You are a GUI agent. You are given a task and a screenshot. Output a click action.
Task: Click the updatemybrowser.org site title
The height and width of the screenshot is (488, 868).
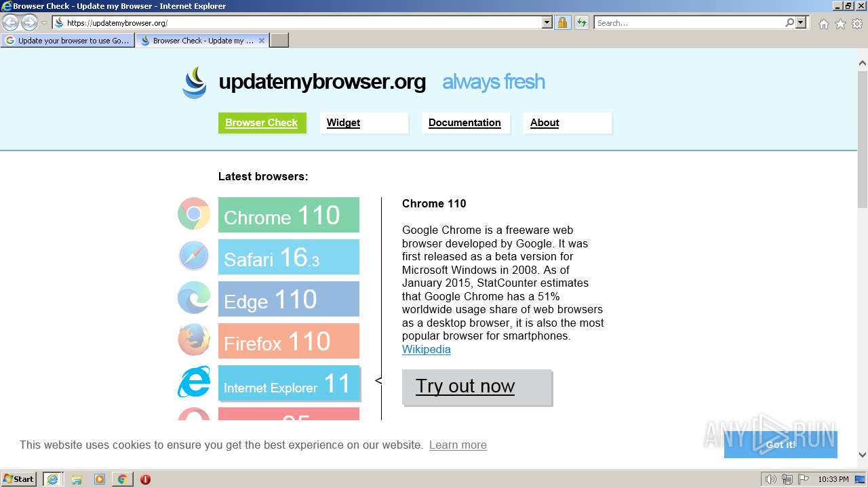322,82
